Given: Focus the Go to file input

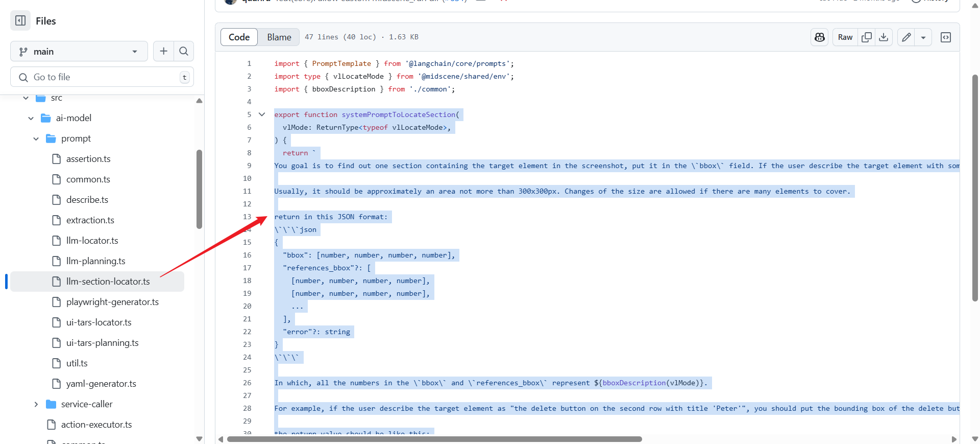Looking at the screenshot, I should pyautogui.click(x=102, y=77).
